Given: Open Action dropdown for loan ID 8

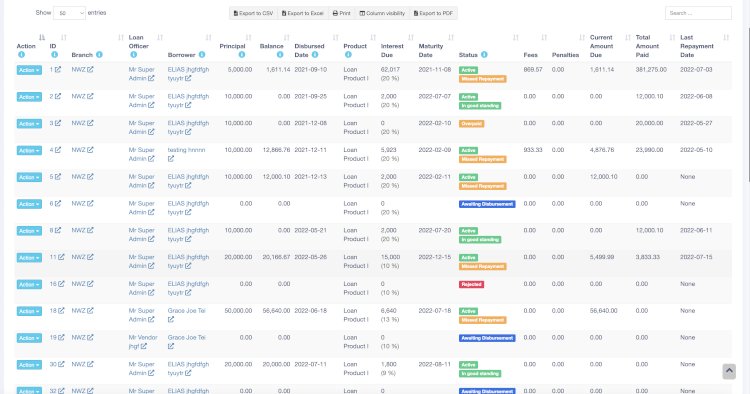Looking at the screenshot, I should click(29, 230).
